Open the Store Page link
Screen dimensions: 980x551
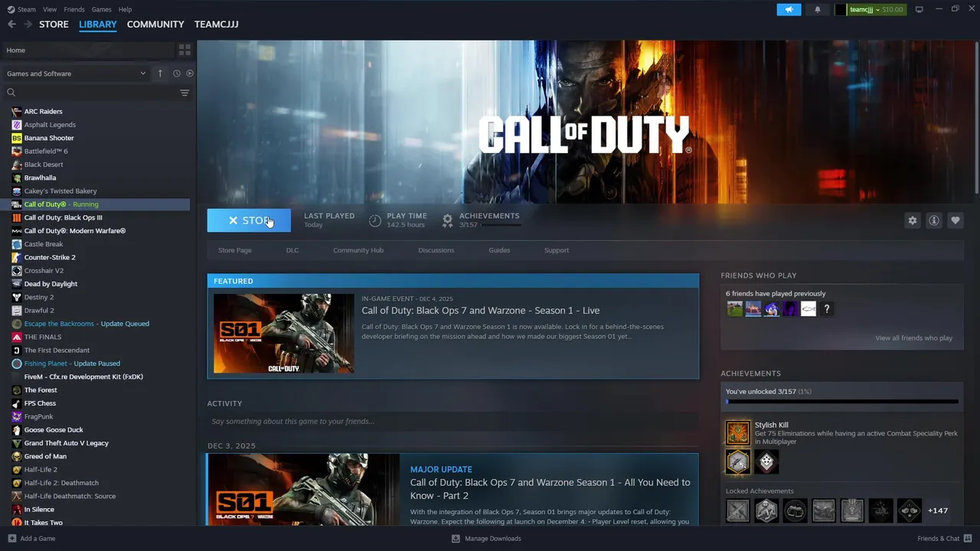235,250
